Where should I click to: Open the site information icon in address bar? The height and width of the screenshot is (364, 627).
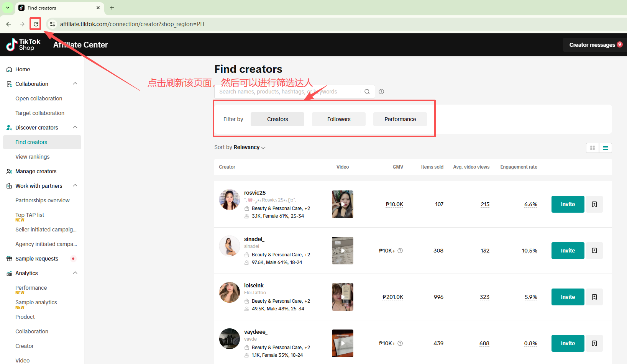click(53, 24)
